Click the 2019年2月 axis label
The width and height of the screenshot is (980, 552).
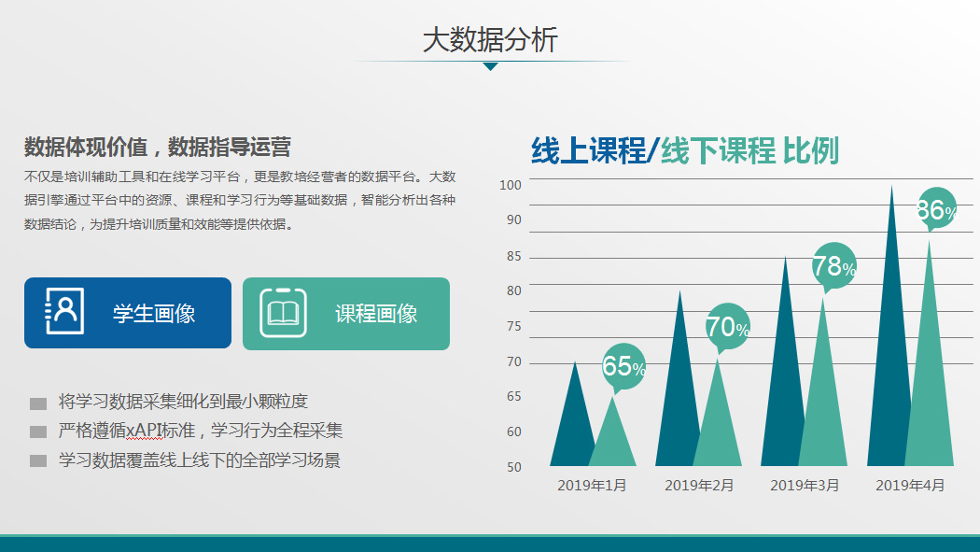click(699, 485)
